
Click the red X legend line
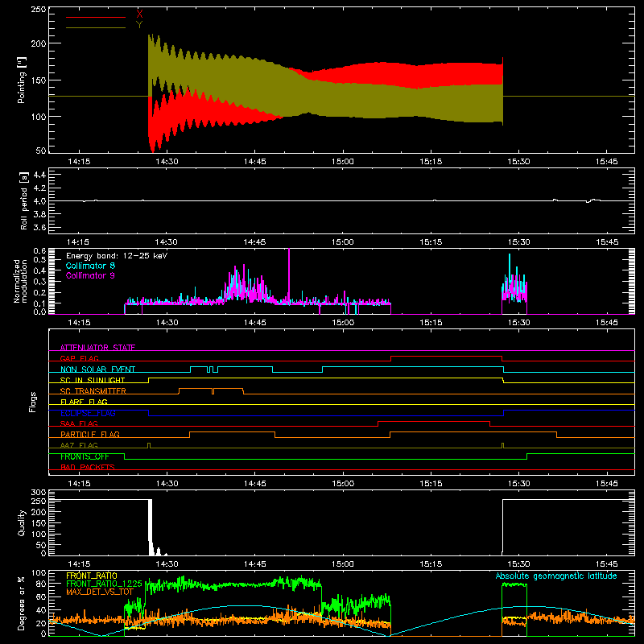[x=96, y=17]
